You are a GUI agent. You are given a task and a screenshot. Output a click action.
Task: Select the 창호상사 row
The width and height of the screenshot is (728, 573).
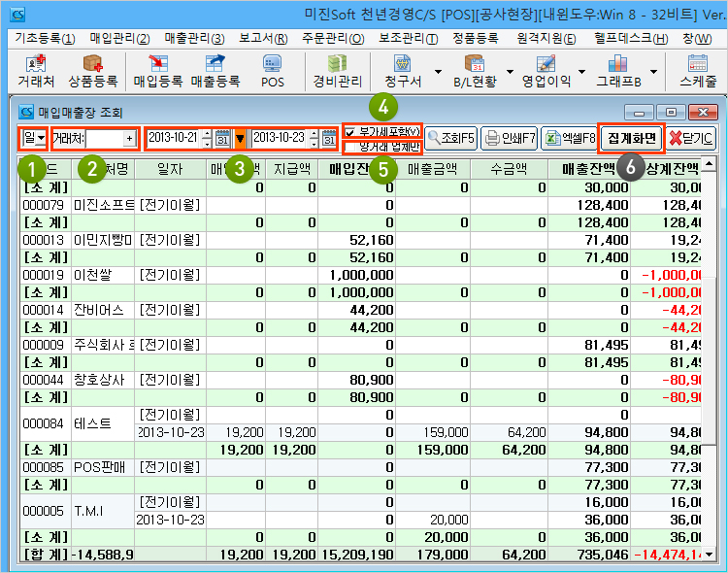pos(361,380)
